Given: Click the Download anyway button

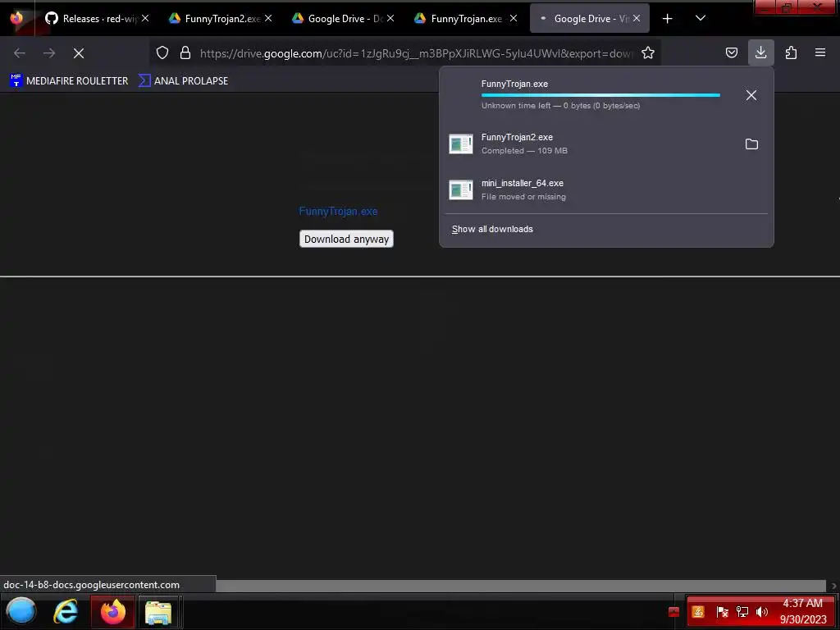Looking at the screenshot, I should point(347,239).
